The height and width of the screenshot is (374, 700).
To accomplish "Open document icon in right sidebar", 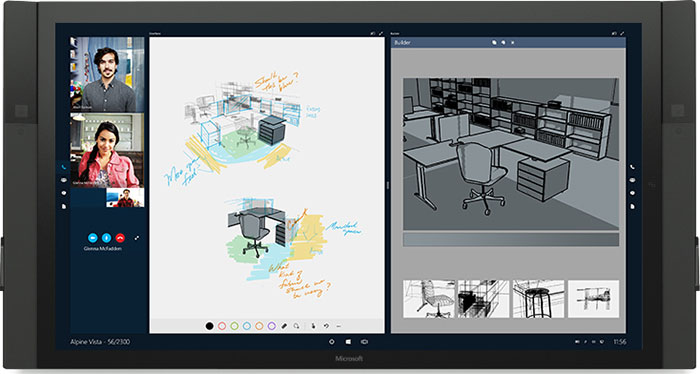I will click(x=633, y=206).
